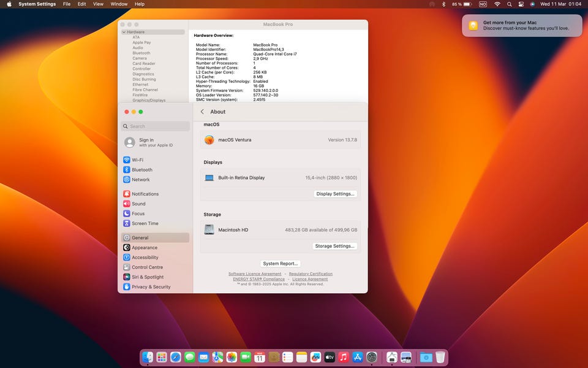
Task: Launch Safari from the Dock
Action: [176, 357]
